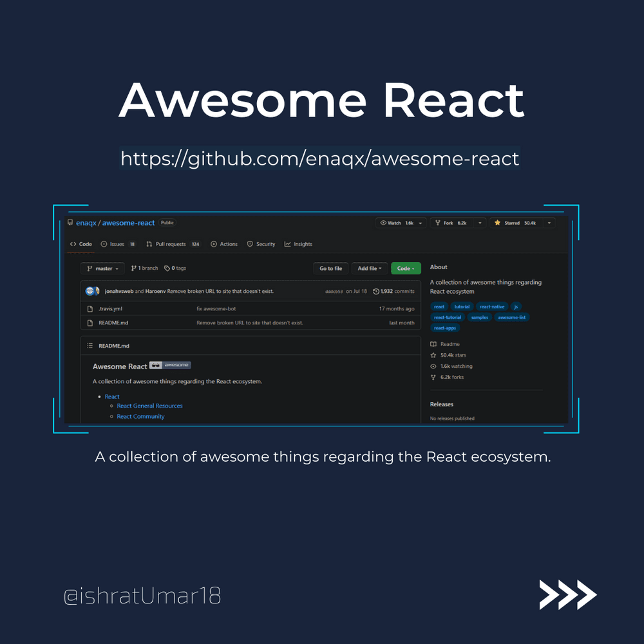
Task: Select the react-native topic tag
Action: click(492, 307)
